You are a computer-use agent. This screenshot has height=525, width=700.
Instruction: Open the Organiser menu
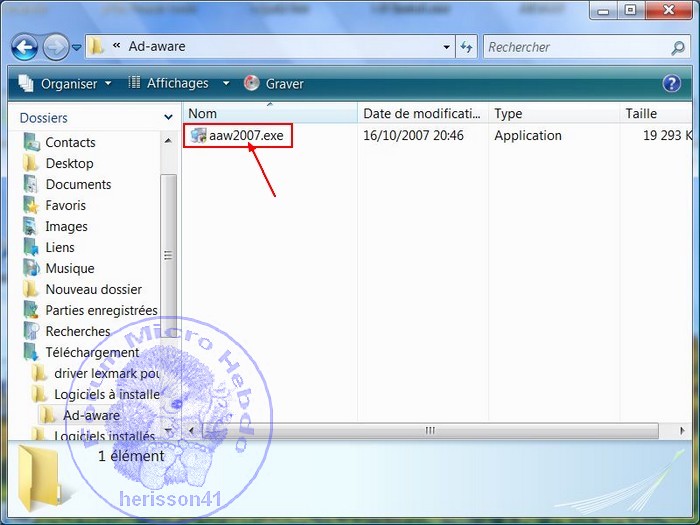[x=65, y=83]
